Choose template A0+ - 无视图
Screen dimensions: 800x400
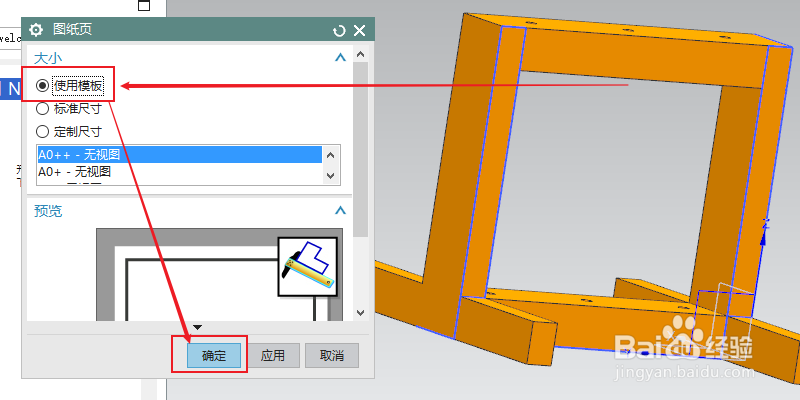click(180, 171)
